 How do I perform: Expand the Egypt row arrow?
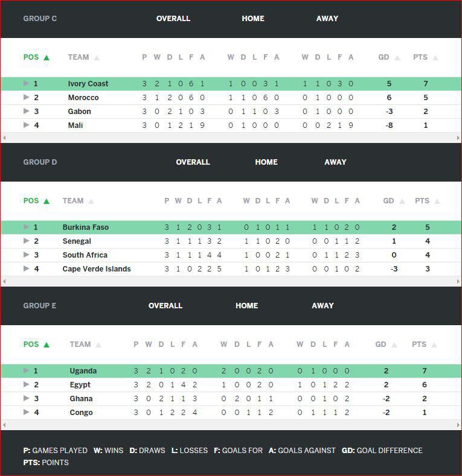click(26, 384)
